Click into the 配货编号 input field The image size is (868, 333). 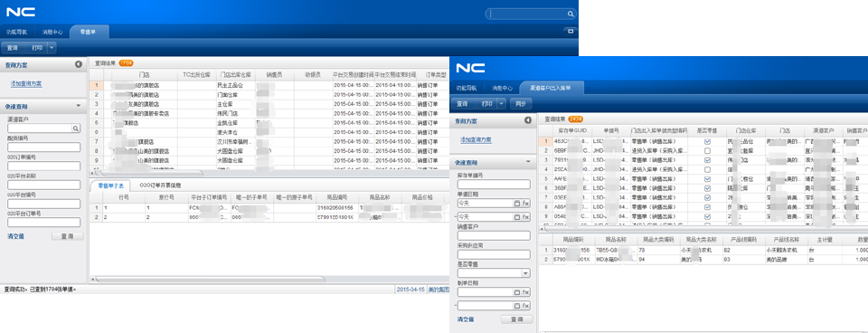pos(43,147)
